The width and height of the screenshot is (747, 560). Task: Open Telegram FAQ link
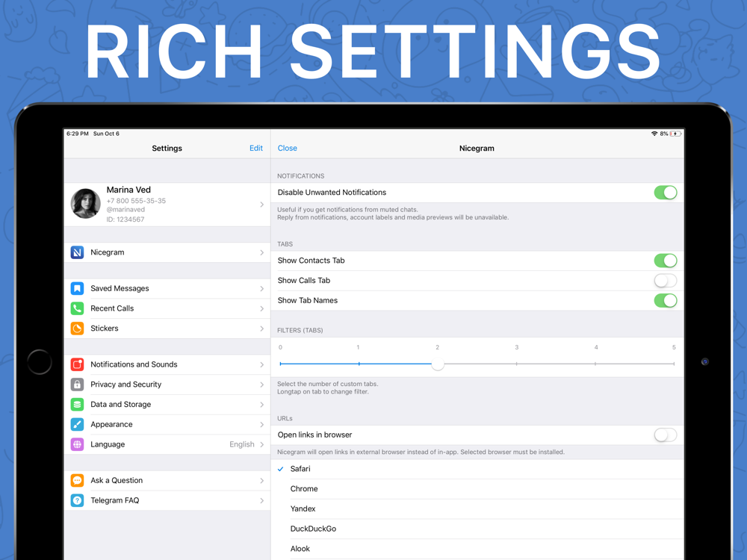167,500
